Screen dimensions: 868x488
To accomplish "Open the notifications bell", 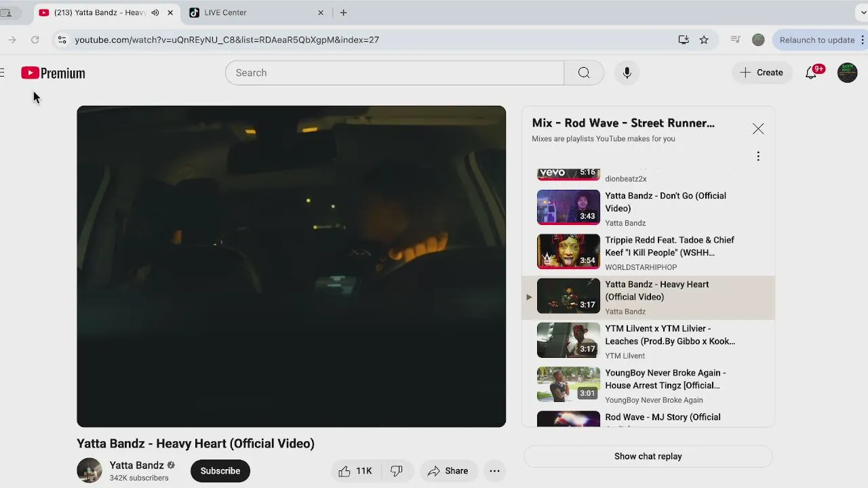I will pos(811,73).
